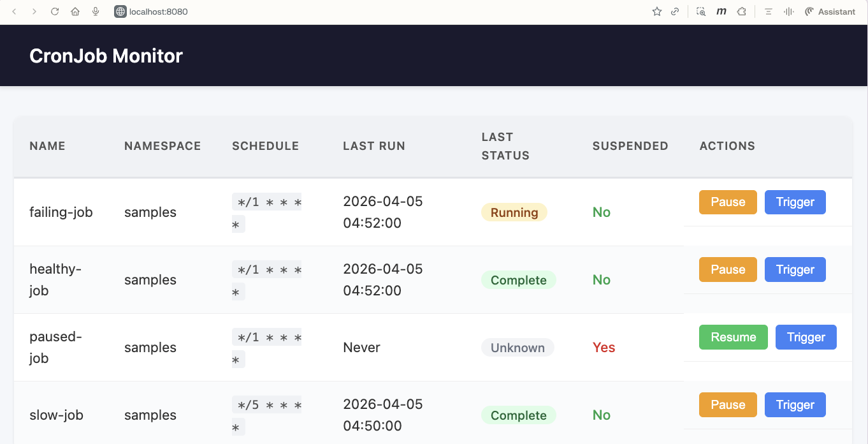Open the reader view lines icon
Image resolution: width=868 pixels, height=444 pixels.
pyautogui.click(x=769, y=11)
